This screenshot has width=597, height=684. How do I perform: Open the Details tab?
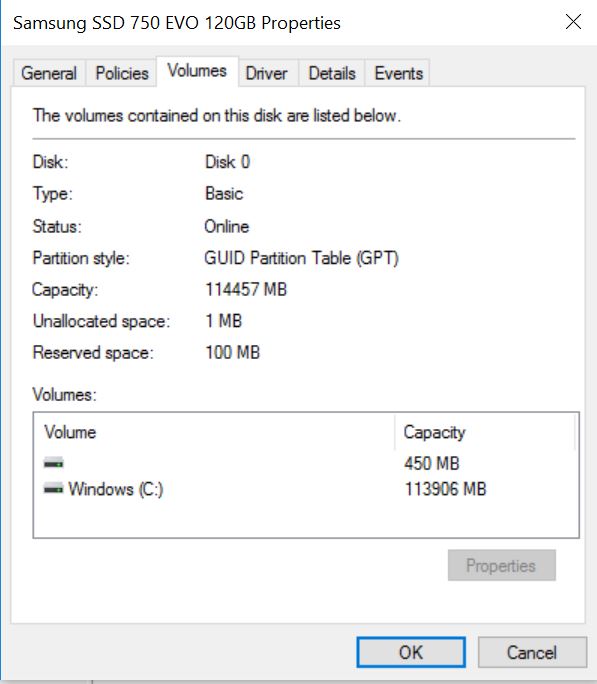point(332,73)
